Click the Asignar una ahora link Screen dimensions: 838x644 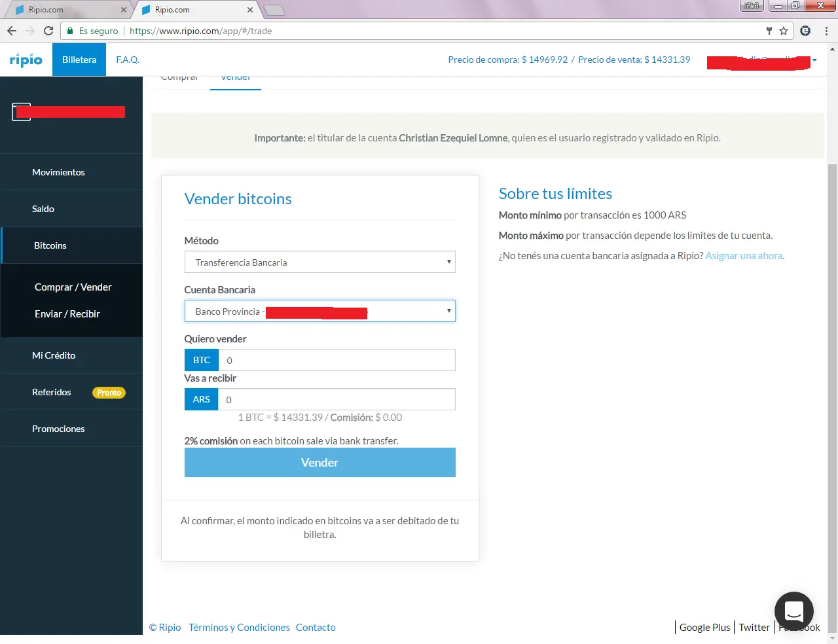744,256
